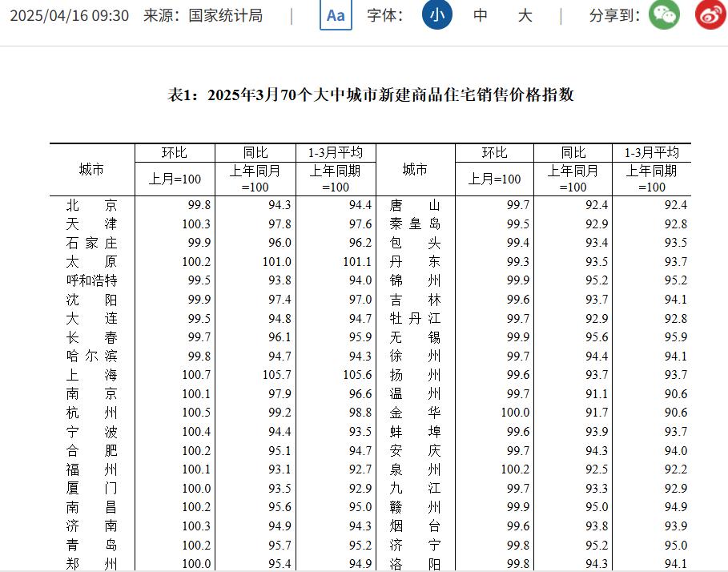728x572 pixels.
Task: Select the city cell 扬州
Action: tap(415, 375)
